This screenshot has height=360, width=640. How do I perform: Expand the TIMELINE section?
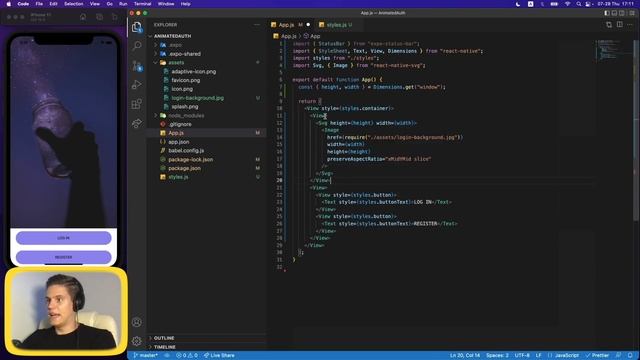[x=207, y=347]
